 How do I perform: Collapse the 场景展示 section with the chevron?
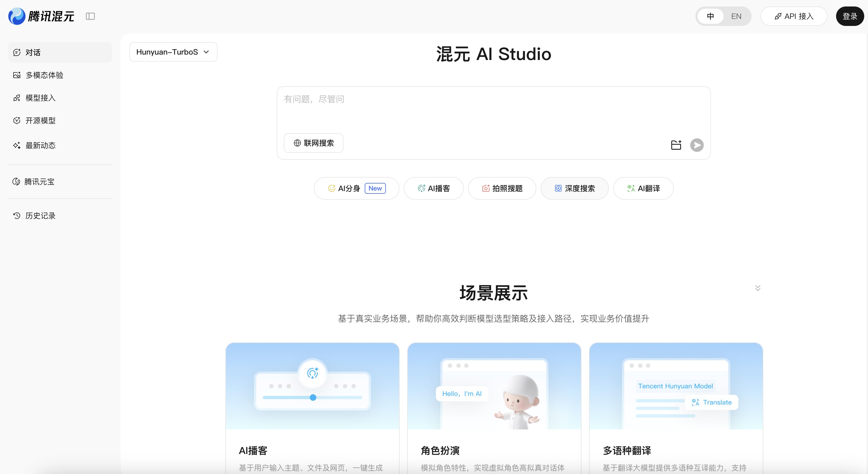[758, 288]
